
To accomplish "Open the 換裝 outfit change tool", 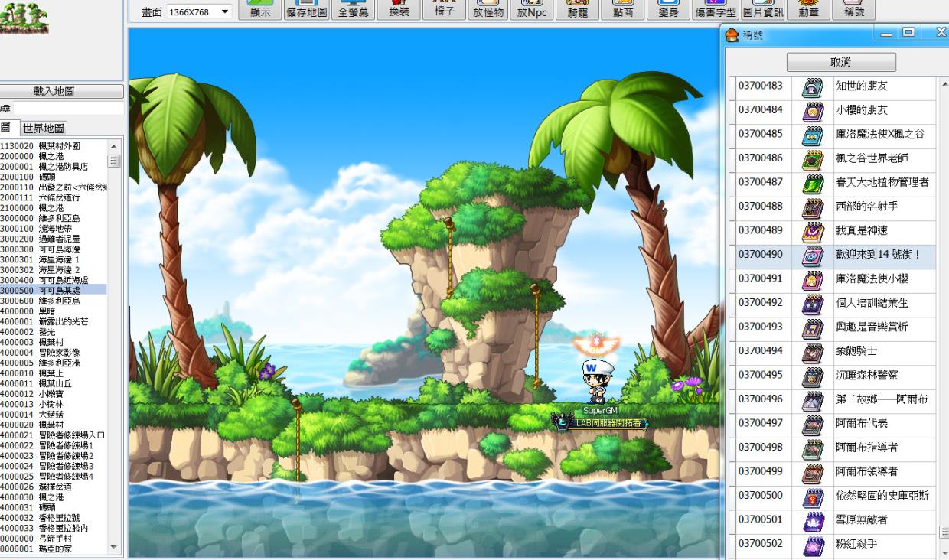I will [x=399, y=10].
